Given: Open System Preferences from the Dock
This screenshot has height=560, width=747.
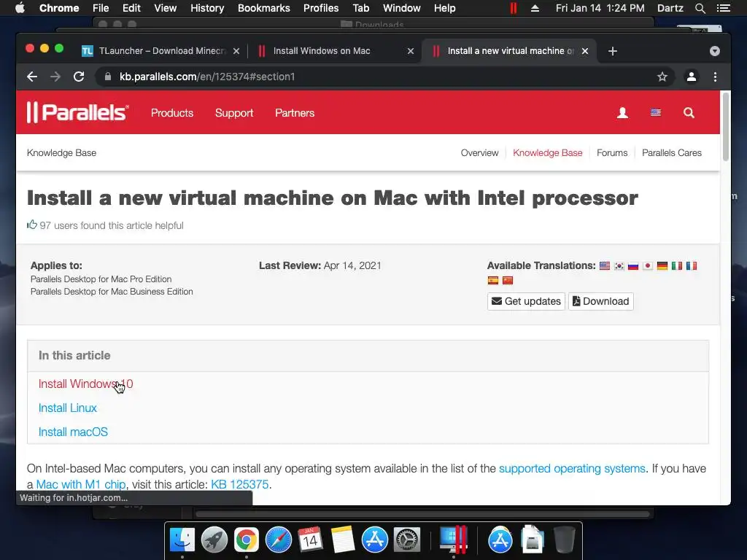Looking at the screenshot, I should pyautogui.click(x=407, y=540).
